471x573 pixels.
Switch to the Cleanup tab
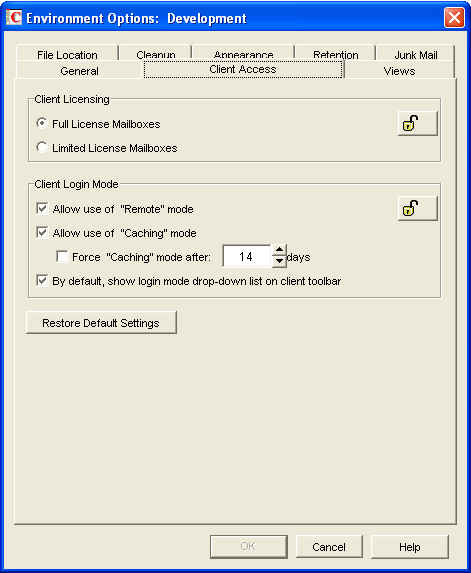[156, 54]
